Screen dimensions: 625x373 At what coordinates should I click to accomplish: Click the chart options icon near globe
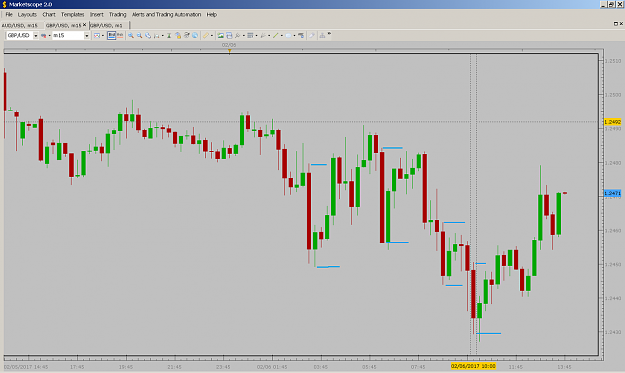point(187,35)
